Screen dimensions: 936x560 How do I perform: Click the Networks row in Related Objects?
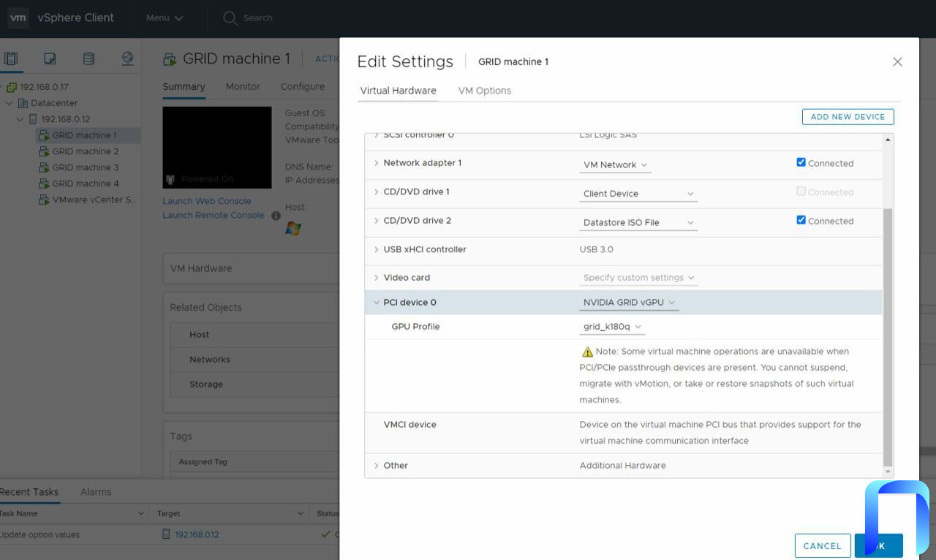254,360
